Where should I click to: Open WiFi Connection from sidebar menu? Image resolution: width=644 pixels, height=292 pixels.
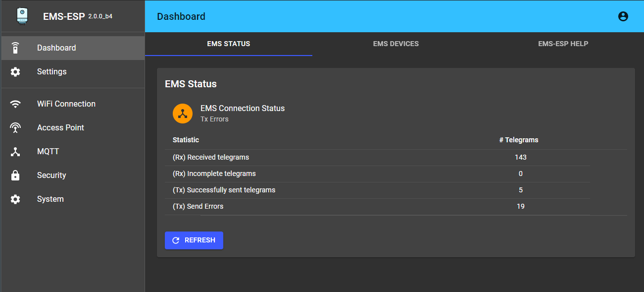66,104
